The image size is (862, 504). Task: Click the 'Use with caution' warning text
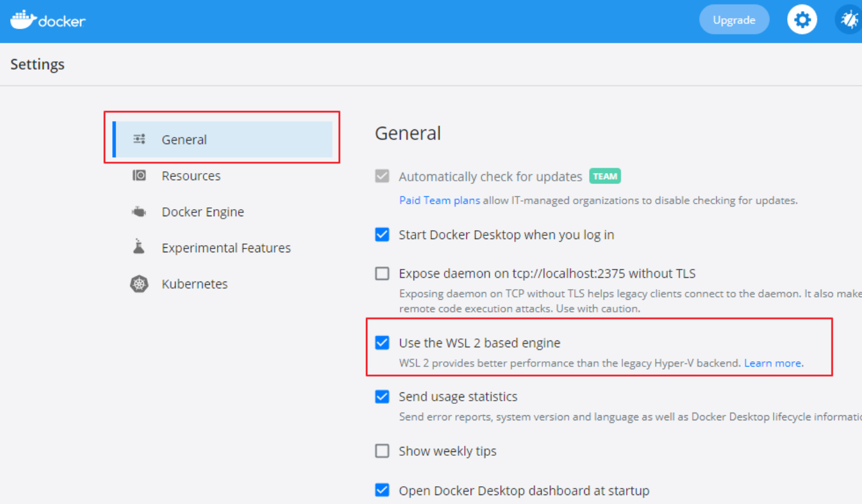598,309
